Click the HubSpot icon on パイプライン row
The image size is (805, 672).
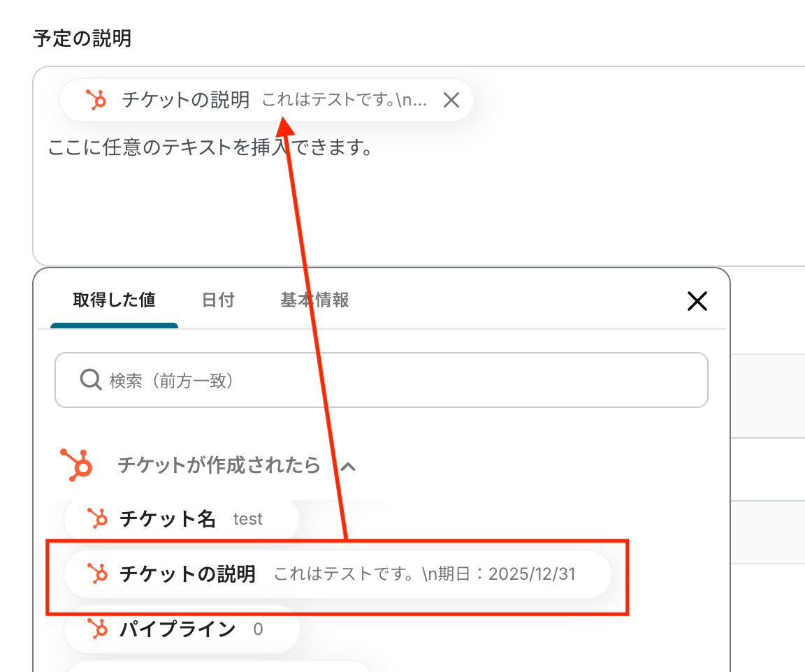(x=97, y=629)
